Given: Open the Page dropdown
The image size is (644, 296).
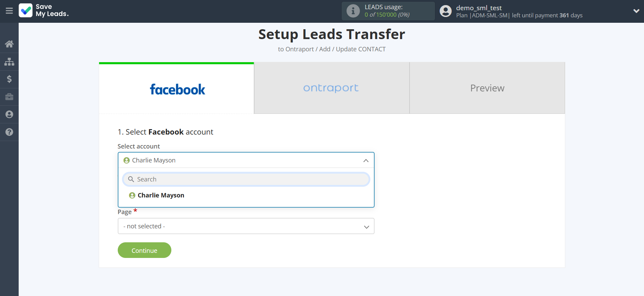Looking at the screenshot, I should tap(246, 226).
